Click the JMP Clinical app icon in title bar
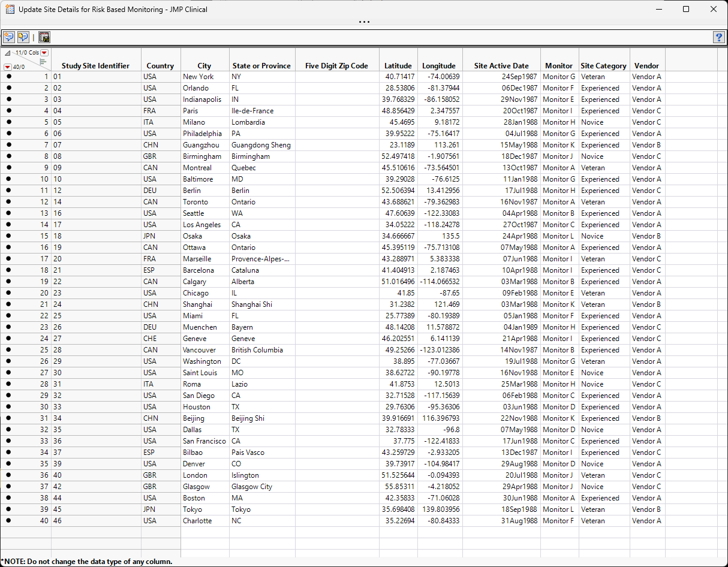Image resolution: width=728 pixels, height=567 pixels. 10,10
